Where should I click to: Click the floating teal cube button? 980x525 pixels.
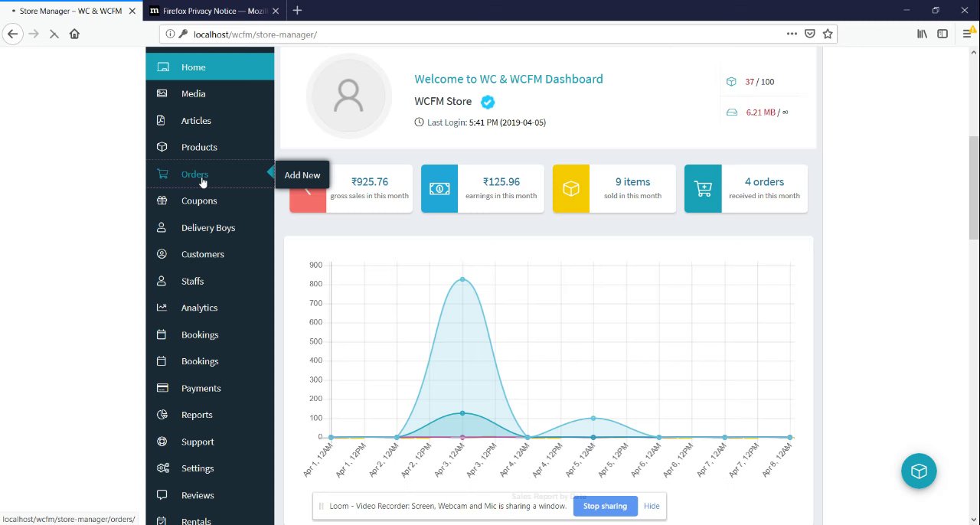(x=919, y=471)
